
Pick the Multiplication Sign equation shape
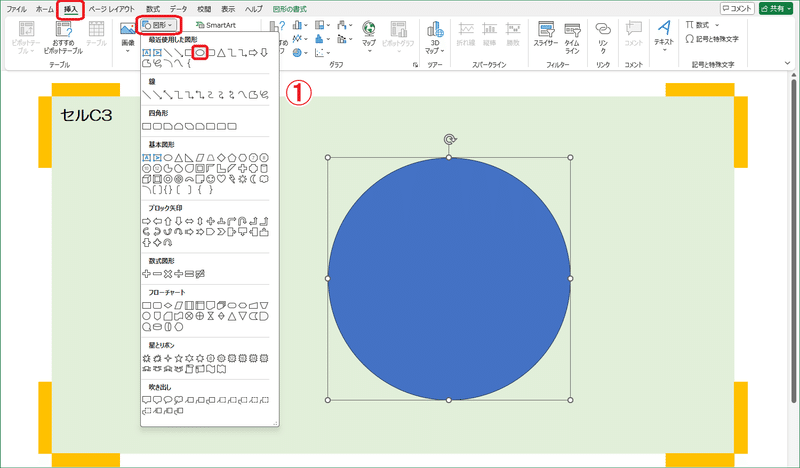tap(168, 274)
